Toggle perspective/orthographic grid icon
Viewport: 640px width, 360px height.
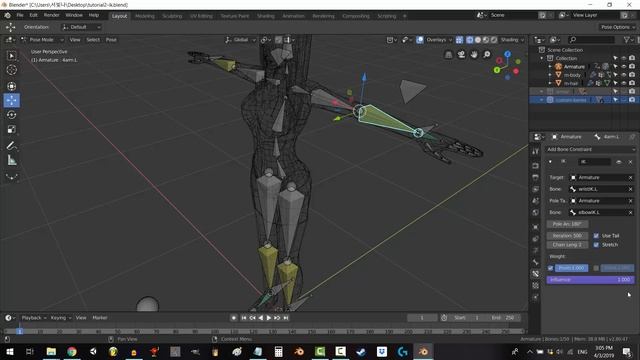tap(448, 55)
